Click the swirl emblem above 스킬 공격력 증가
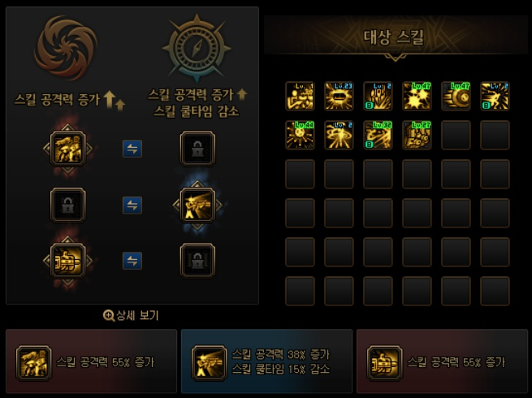 [66, 48]
